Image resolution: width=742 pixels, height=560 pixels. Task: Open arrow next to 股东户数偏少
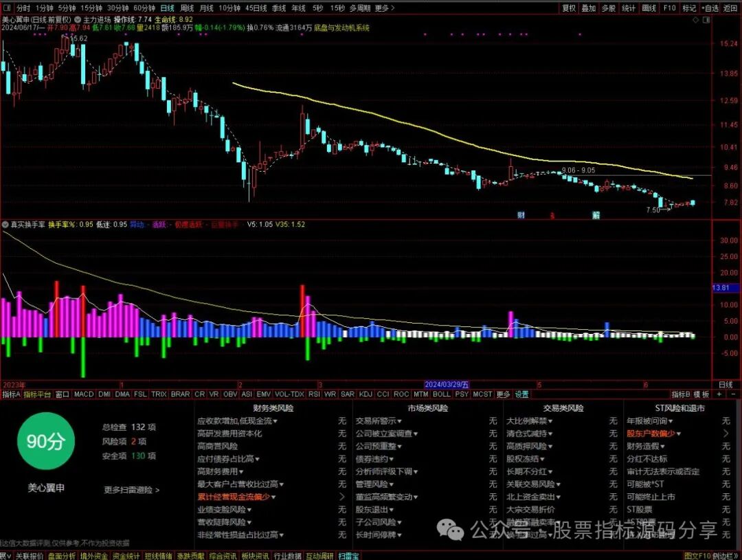726,433
